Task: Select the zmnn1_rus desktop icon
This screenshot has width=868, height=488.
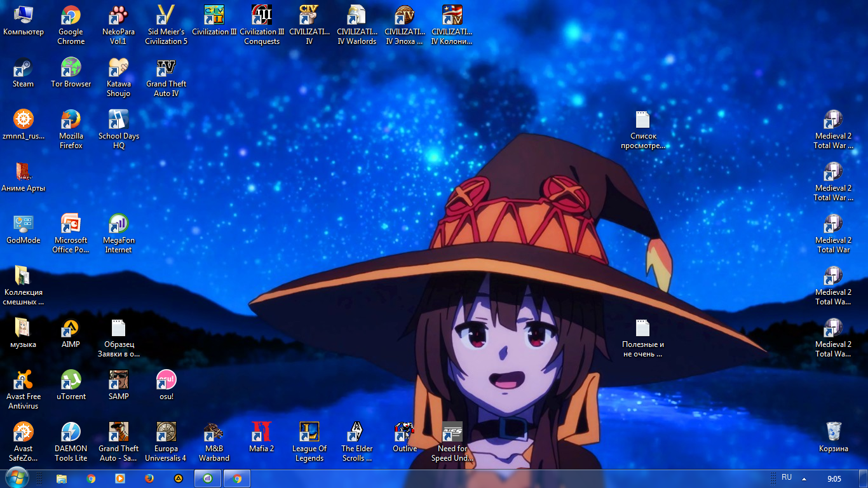Action: pos(24,125)
